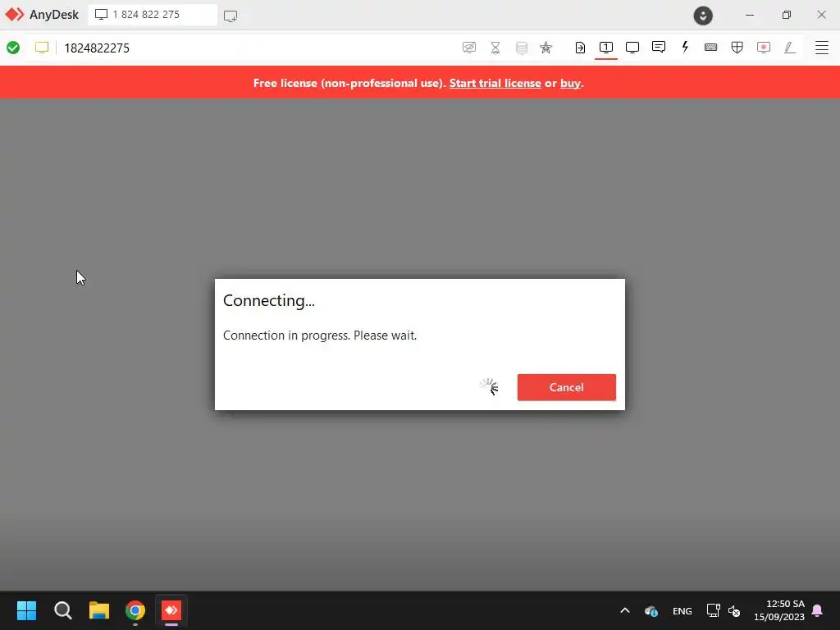Open new session tab plus-monitor icon
This screenshot has width=840, height=630.
click(231, 16)
